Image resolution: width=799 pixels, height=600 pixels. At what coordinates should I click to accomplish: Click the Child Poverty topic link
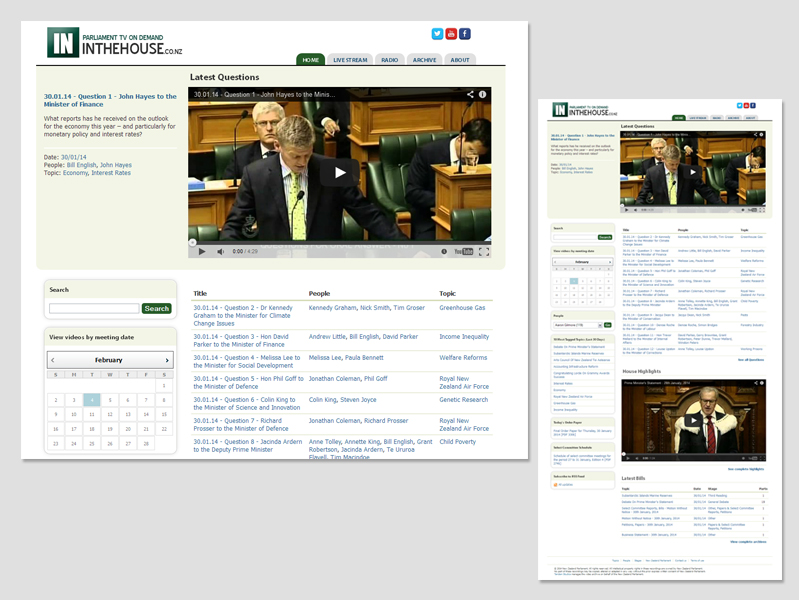458,441
